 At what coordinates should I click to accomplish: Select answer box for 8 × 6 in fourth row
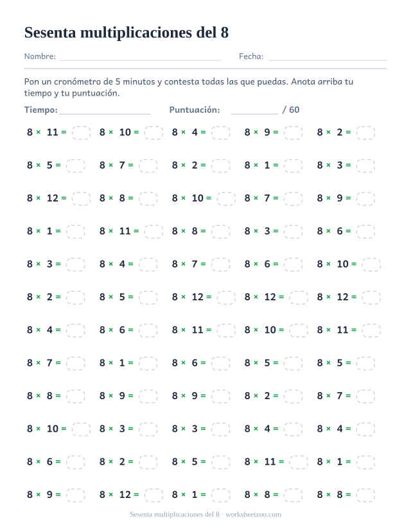(x=365, y=232)
